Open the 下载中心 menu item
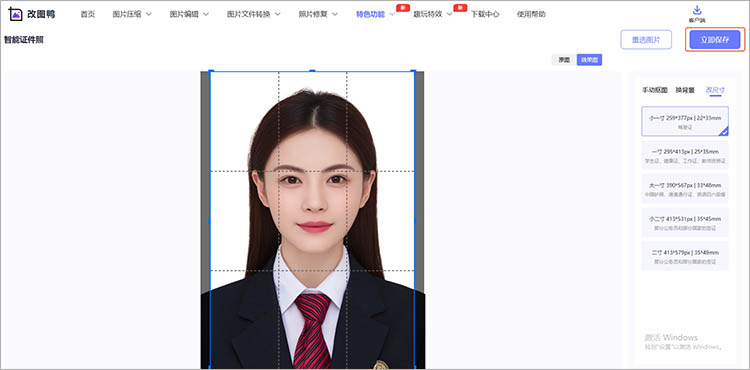The width and height of the screenshot is (750, 370). click(485, 14)
